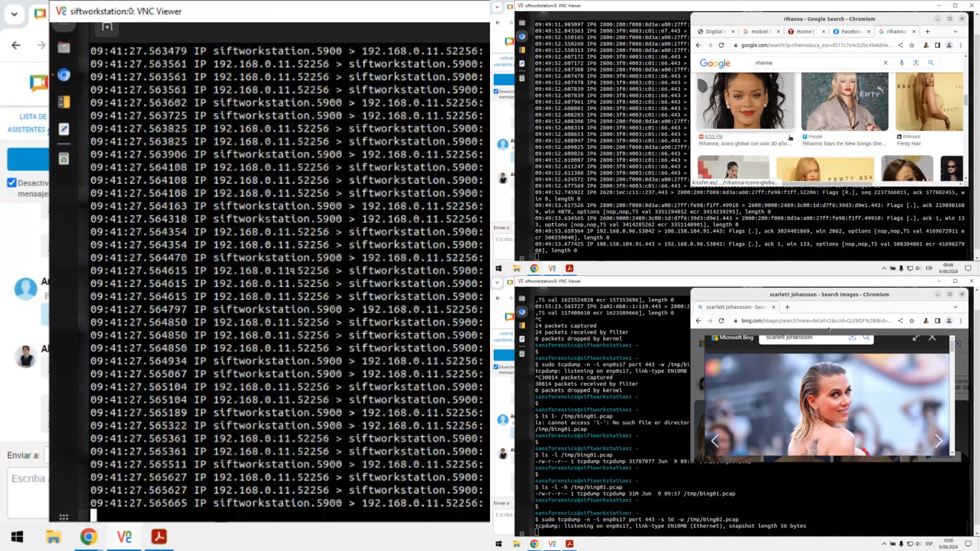Expand the chevron dropdown at top-left corner
Screen dimensions: 980x551
(x=13, y=13)
